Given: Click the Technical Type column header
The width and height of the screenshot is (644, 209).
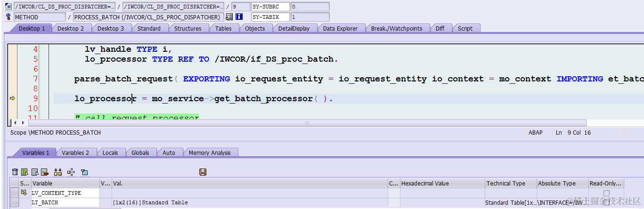Looking at the screenshot, I should [511, 184].
